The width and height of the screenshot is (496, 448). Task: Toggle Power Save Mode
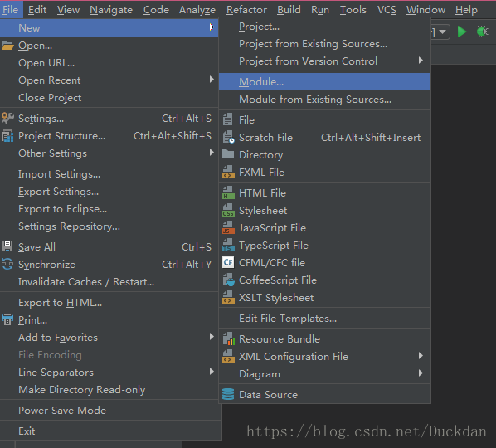coord(109,411)
